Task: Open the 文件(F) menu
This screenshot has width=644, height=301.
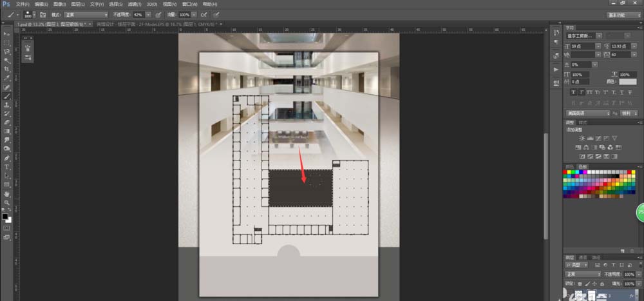Action: 23,4
